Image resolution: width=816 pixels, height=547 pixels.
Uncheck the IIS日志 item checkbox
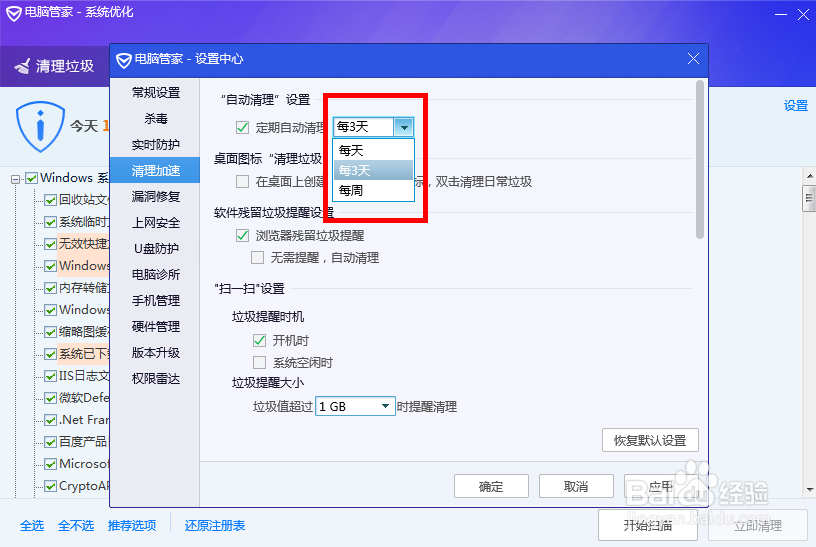click(x=50, y=376)
